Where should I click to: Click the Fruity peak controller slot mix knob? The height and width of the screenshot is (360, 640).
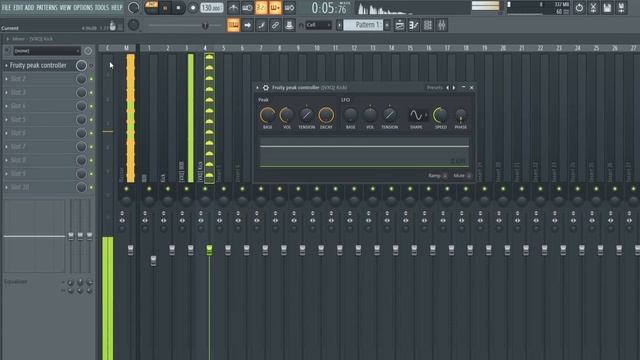tap(81, 65)
